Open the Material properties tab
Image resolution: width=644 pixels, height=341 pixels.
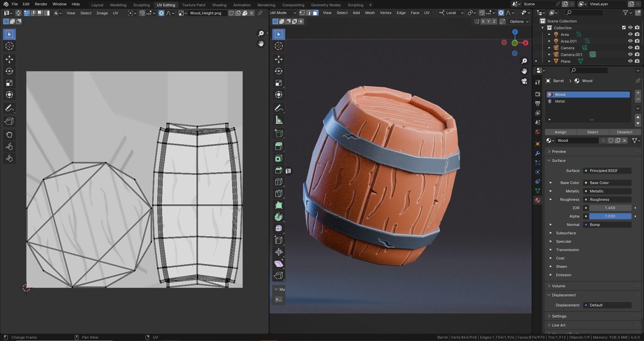point(538,200)
